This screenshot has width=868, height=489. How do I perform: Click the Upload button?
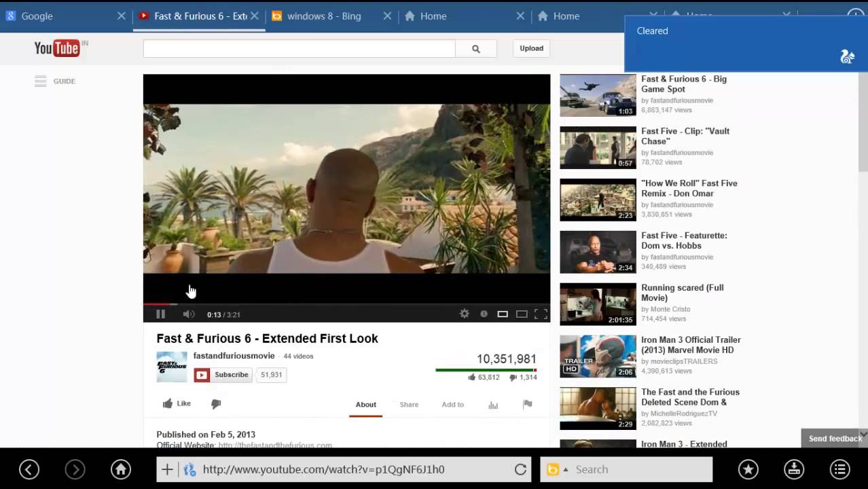pos(531,48)
